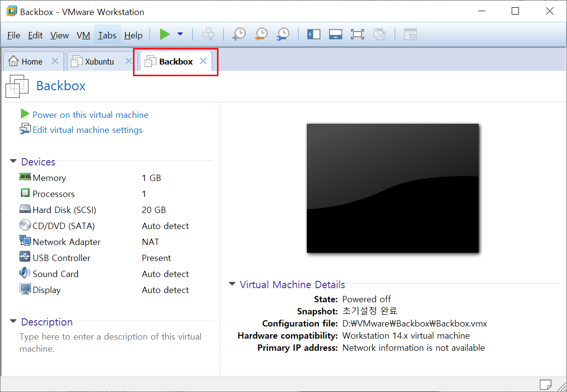Image resolution: width=567 pixels, height=392 pixels.
Task: Click Power on this virtual machine
Action: (90, 114)
